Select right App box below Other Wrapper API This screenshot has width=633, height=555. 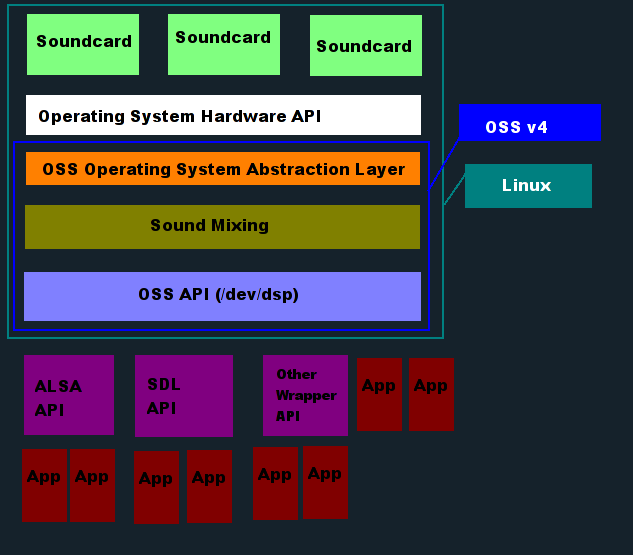click(325, 482)
